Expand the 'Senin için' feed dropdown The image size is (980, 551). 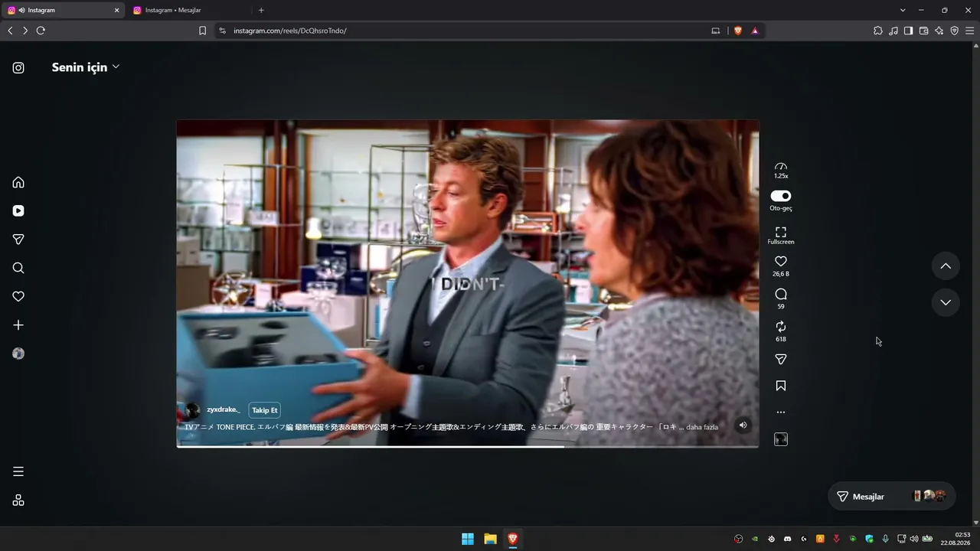point(86,67)
